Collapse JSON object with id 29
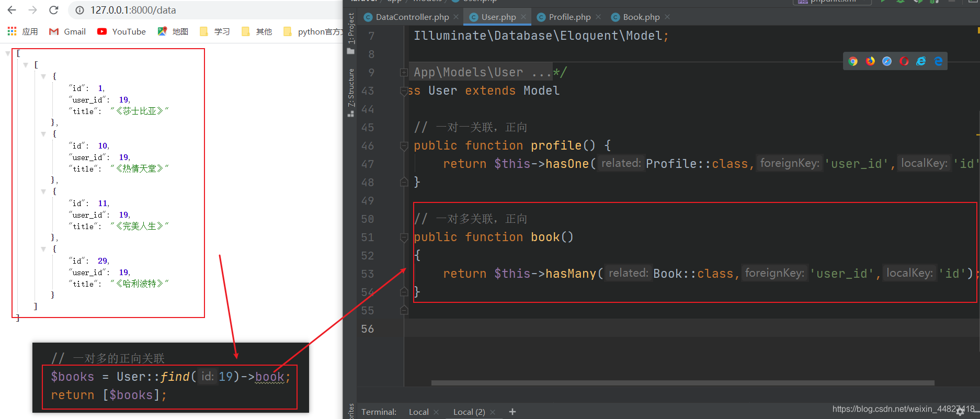 click(x=43, y=249)
